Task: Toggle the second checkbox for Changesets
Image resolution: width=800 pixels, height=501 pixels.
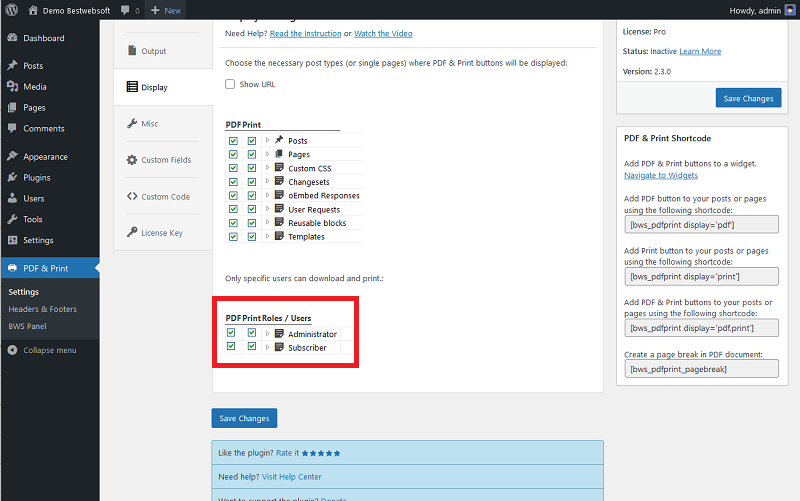Action: (252, 182)
